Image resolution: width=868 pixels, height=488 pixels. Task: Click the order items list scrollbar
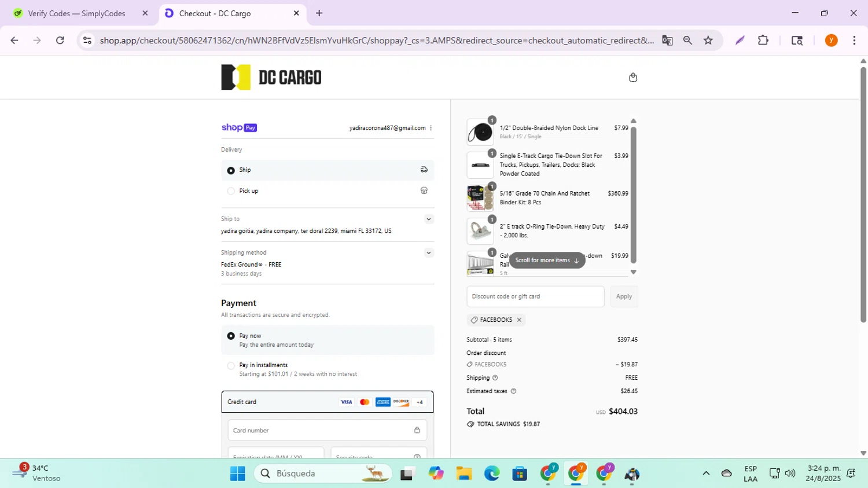633,195
